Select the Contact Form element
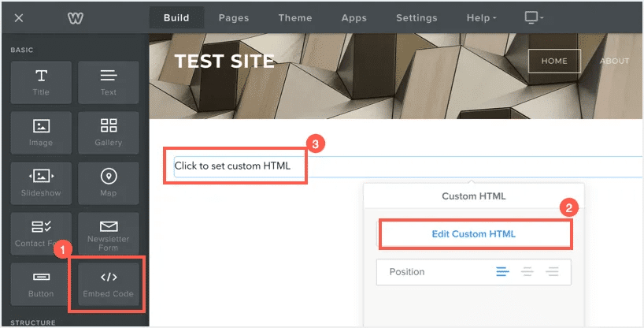Screen dimensions: 644x328 tap(41, 233)
